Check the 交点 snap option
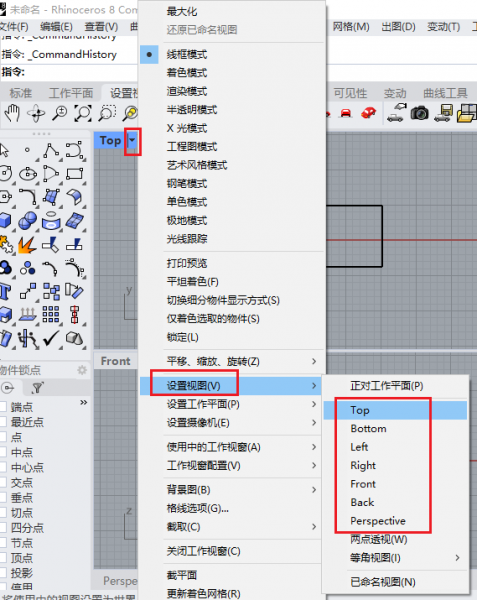 3,482
